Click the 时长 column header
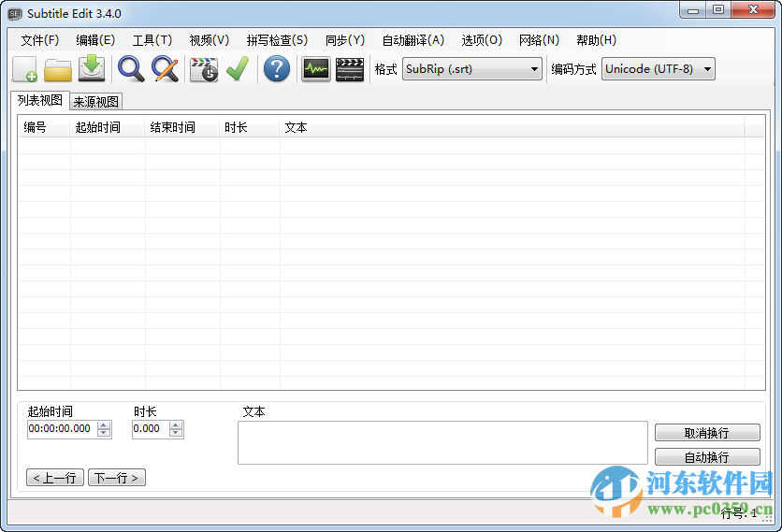The height and width of the screenshot is (532, 782). tap(250, 127)
